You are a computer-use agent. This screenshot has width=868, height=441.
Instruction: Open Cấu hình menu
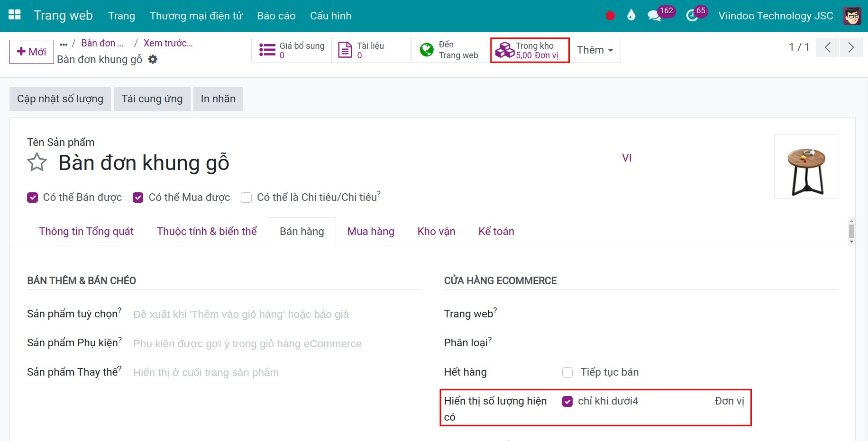coord(330,16)
